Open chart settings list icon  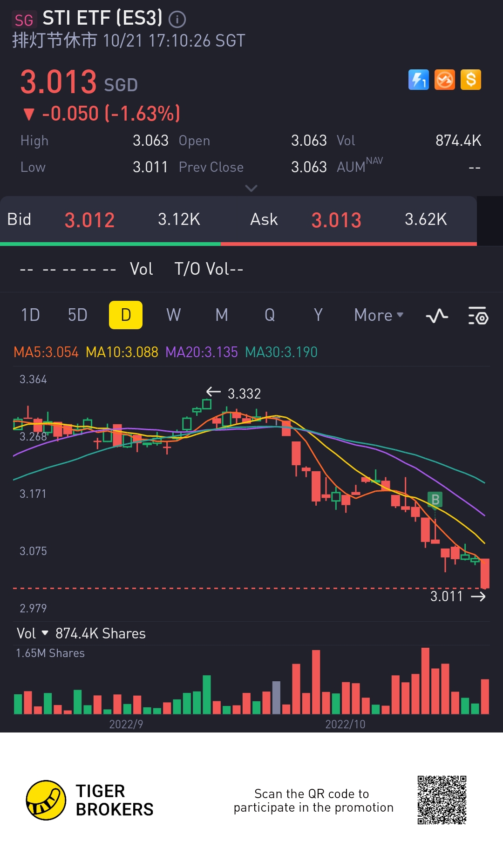click(478, 316)
